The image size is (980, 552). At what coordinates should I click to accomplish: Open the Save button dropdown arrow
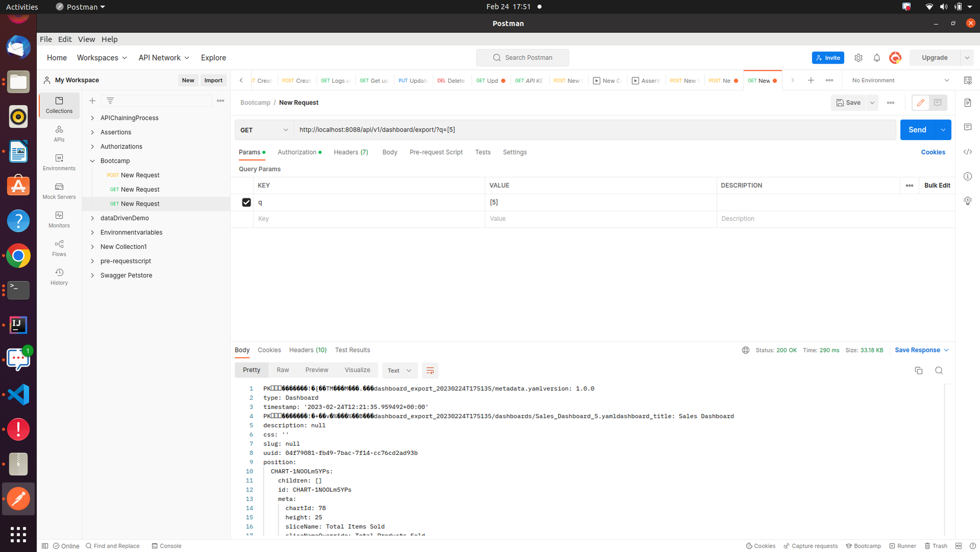872,102
